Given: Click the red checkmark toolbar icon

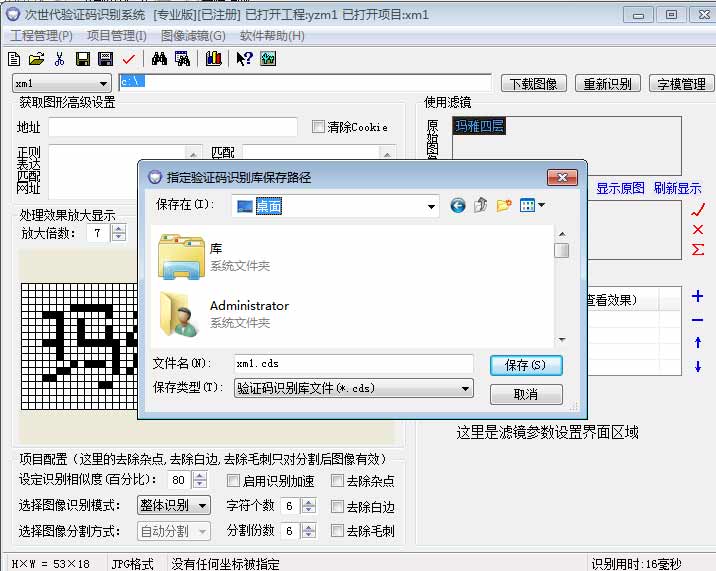Looking at the screenshot, I should [x=128, y=59].
